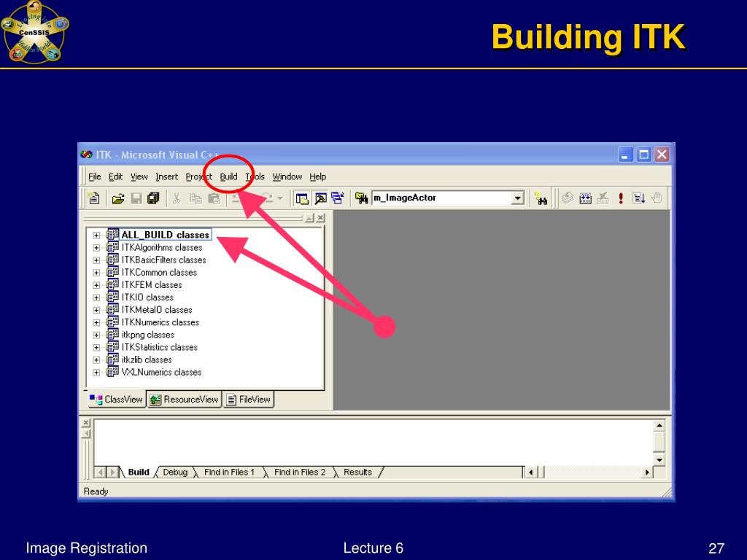Click the Cut scissors icon
The width and height of the screenshot is (747, 560).
(177, 198)
